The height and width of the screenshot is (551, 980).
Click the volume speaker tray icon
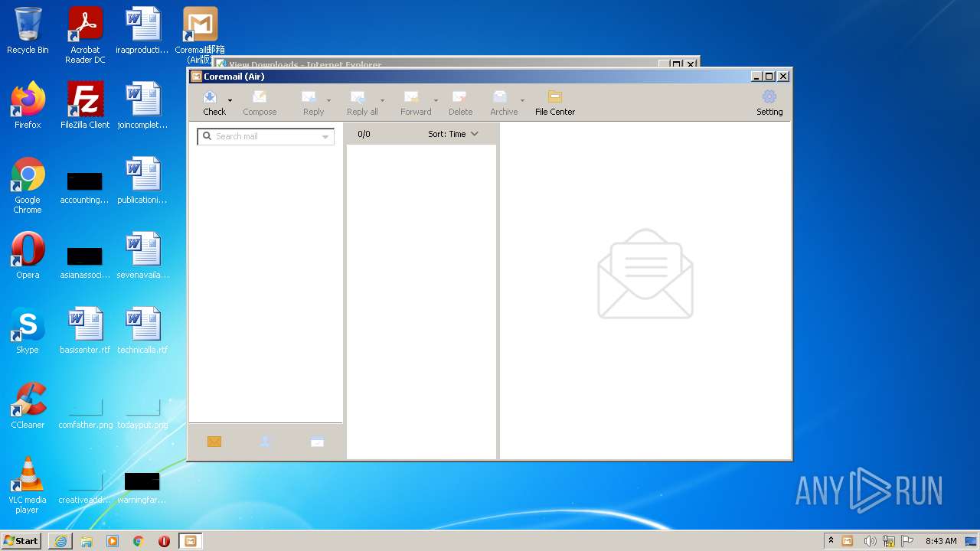870,541
